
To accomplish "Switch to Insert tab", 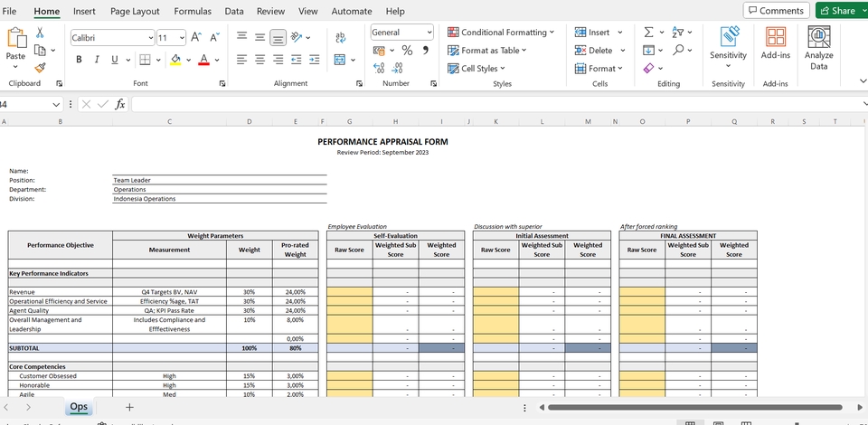I will [x=84, y=11].
